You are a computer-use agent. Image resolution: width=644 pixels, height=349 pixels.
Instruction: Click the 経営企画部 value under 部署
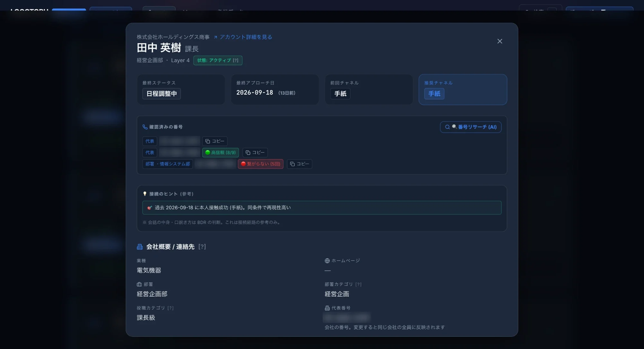point(152,294)
